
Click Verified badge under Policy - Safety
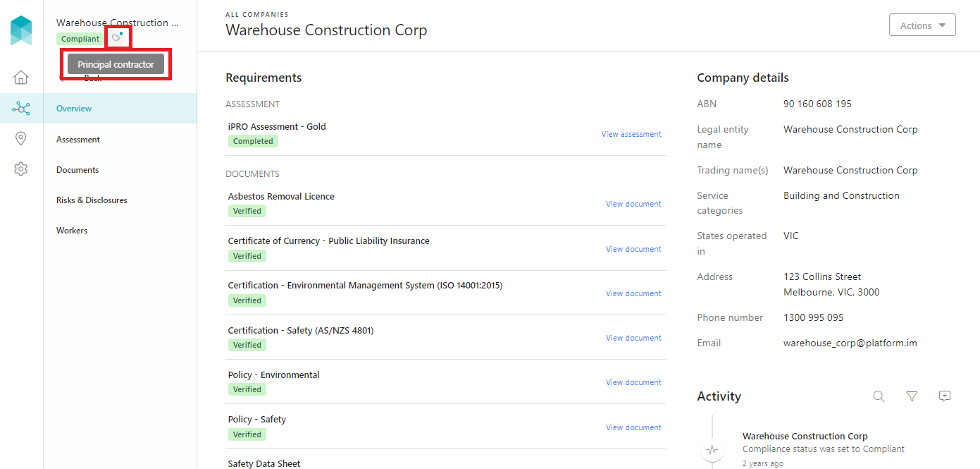[247, 434]
